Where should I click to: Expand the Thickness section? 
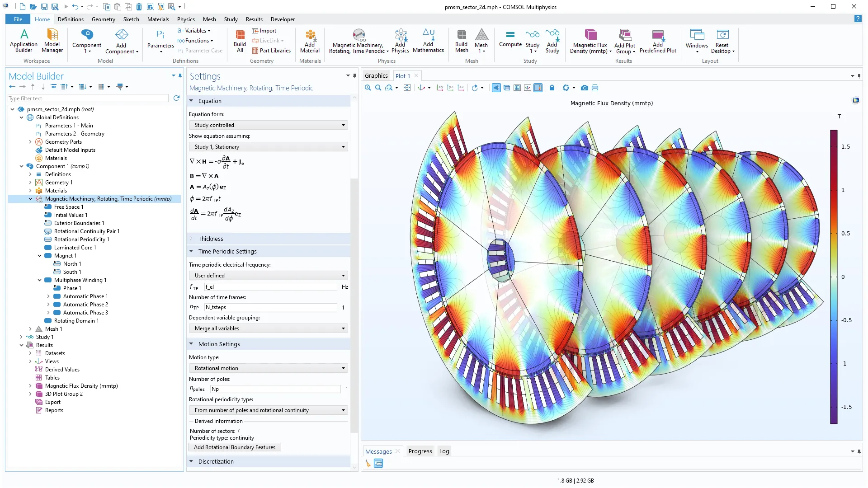211,239
